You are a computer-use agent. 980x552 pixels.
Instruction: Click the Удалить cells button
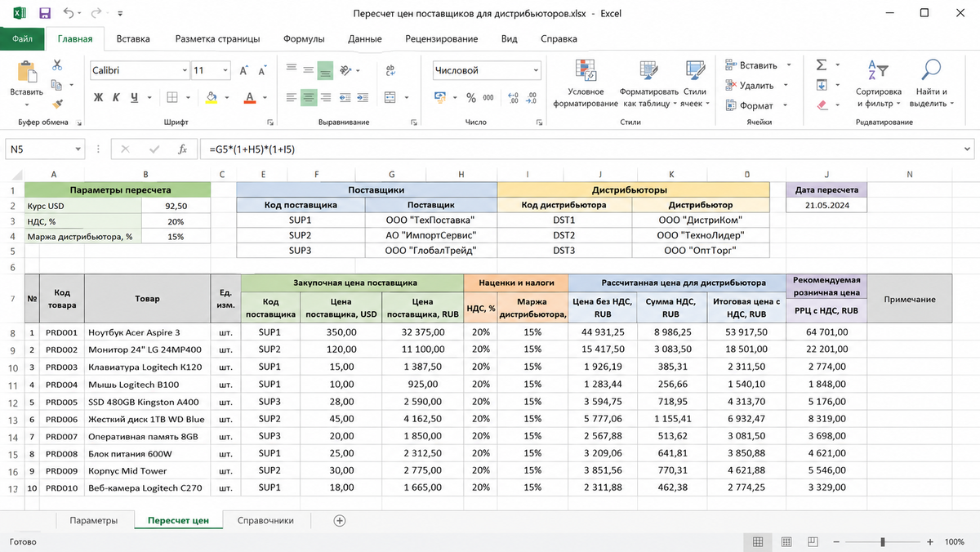pyautogui.click(x=757, y=85)
